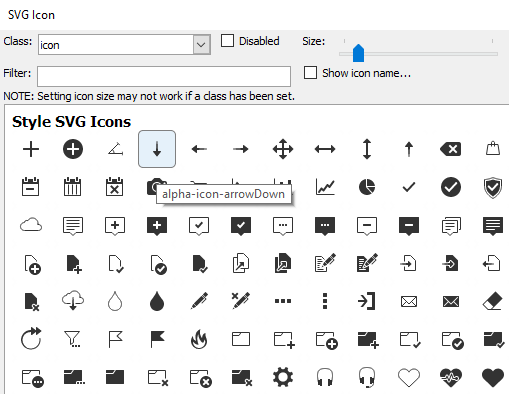Select the arrow right icon

tap(241, 149)
